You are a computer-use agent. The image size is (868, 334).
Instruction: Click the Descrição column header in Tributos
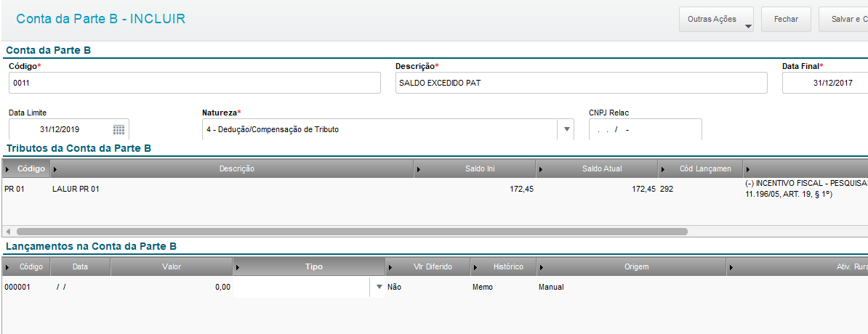tap(232, 168)
